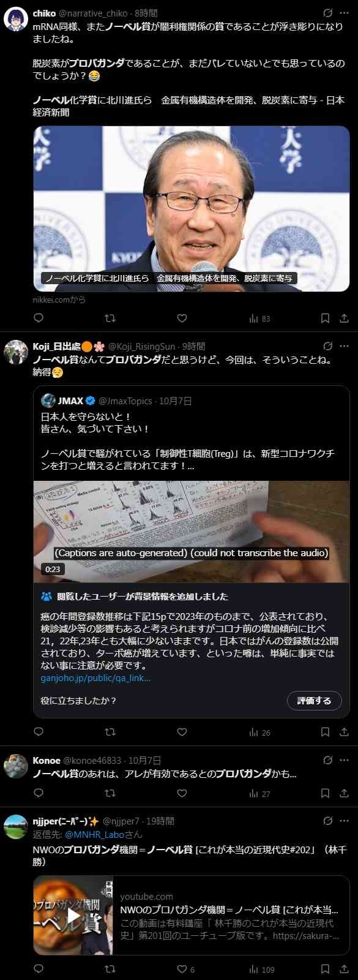Open the Nikkei article image card
This screenshot has width=358, height=980.
coord(192,209)
